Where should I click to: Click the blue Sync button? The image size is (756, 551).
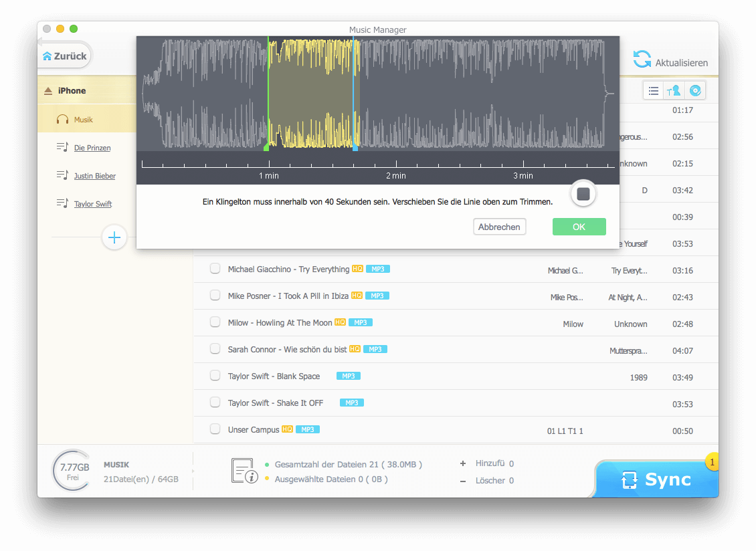[656, 479]
